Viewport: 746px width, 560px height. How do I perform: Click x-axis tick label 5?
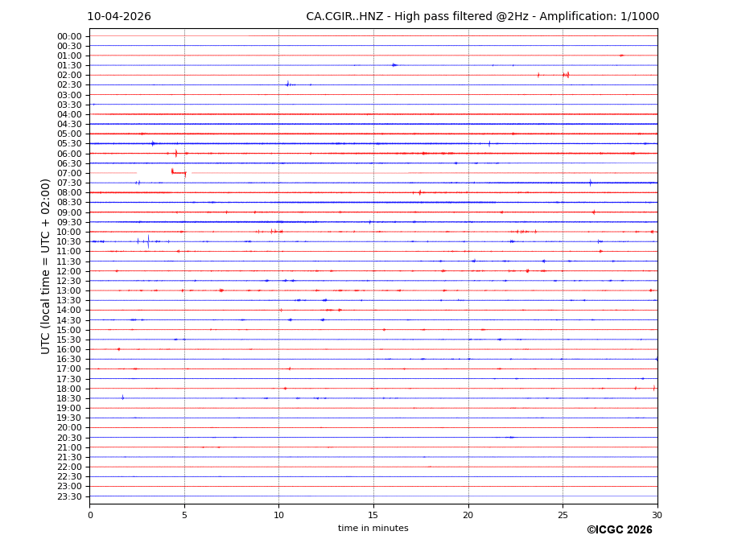[x=184, y=515]
